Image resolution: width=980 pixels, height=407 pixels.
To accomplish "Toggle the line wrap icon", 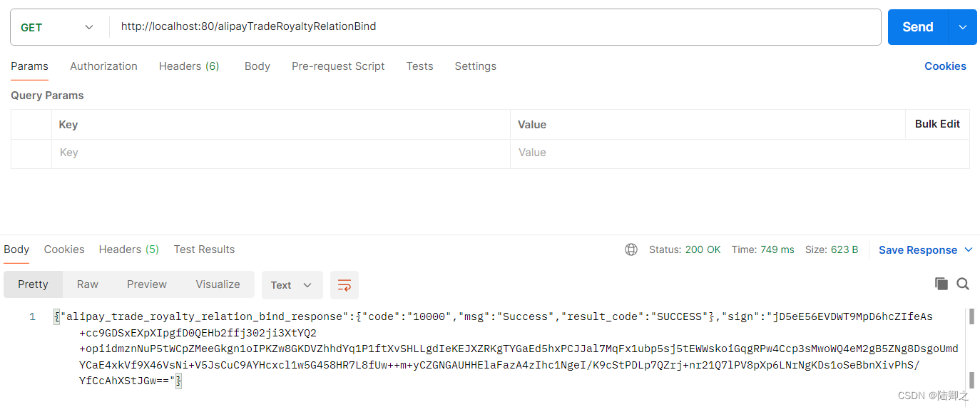I will 344,285.
